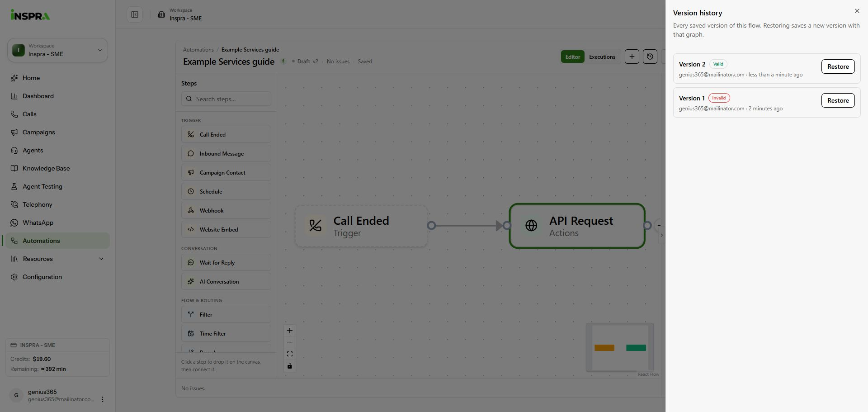Switch to the Executions tab

click(602, 57)
